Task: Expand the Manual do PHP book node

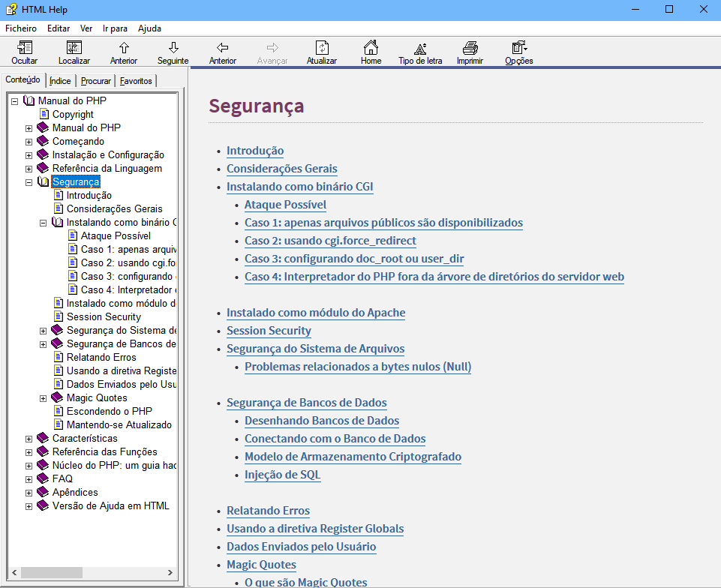Action: coord(29,128)
